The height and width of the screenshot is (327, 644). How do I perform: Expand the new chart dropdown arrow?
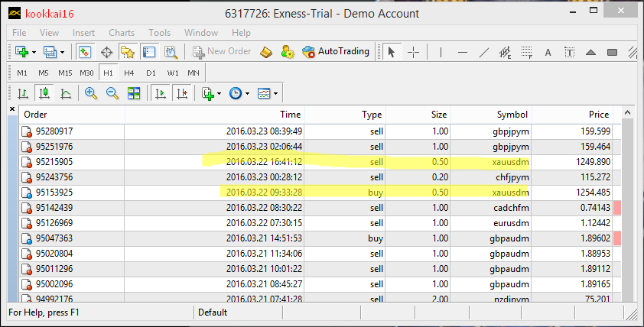(31, 52)
